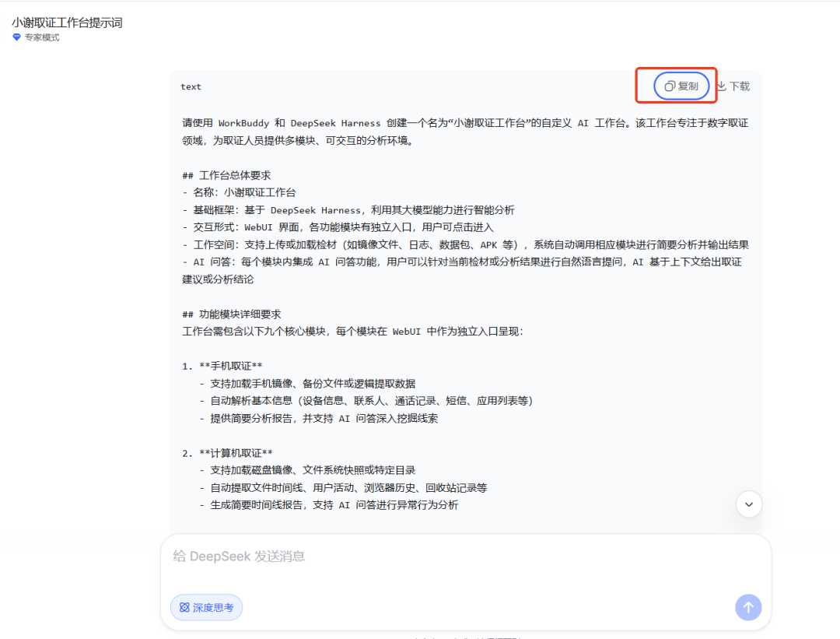The image size is (840, 639).
Task: Click the chat title 小谢取证工作台提示词
Action: coord(68,23)
